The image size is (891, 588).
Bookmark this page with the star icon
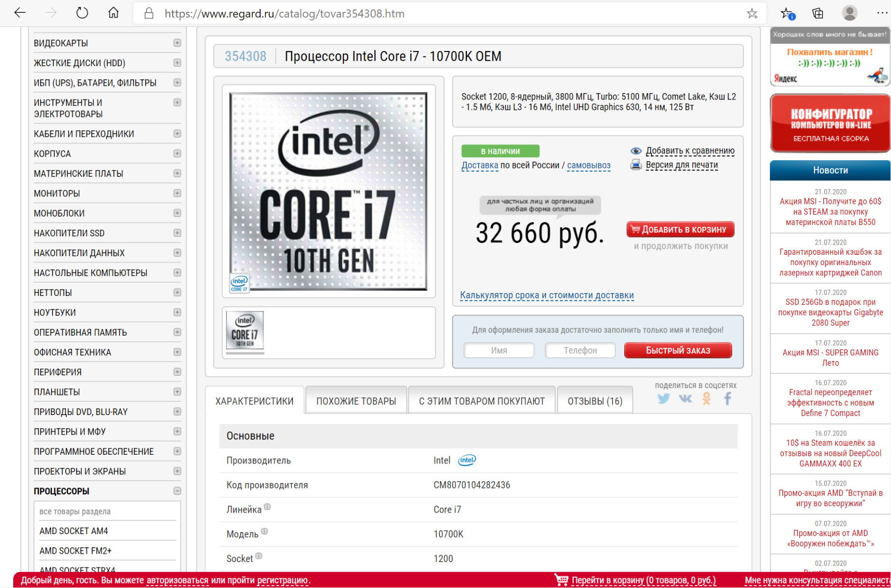752,14
